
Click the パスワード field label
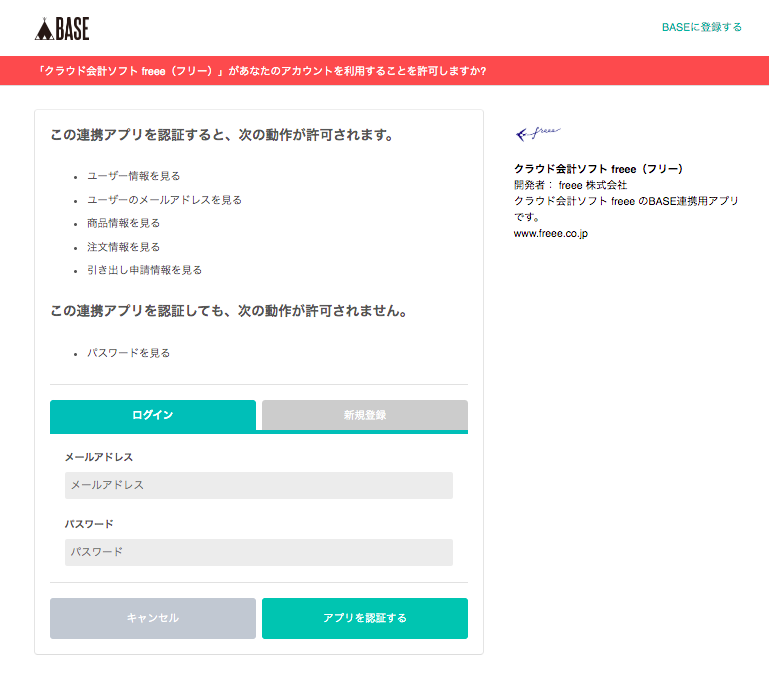[x=89, y=524]
